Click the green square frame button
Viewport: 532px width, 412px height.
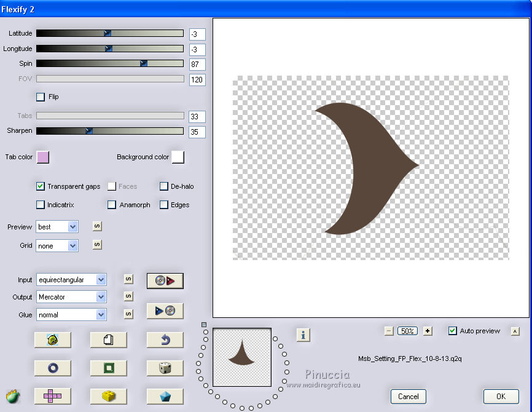tap(109, 368)
